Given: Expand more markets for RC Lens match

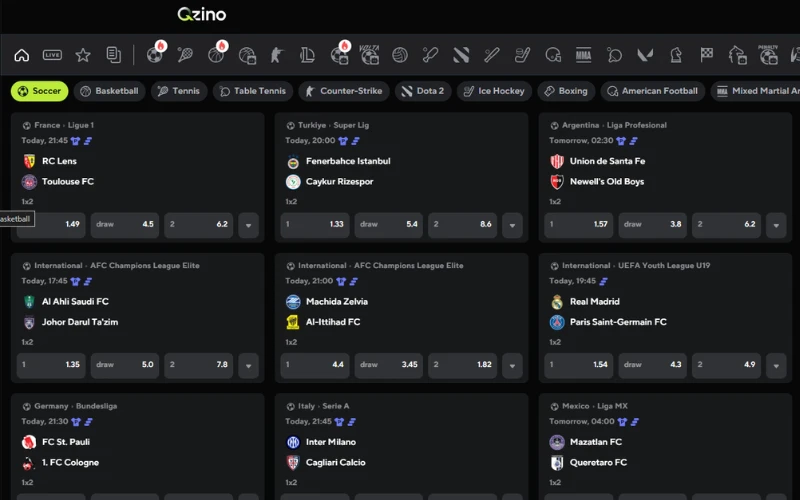Looking at the screenshot, I should coord(248,225).
